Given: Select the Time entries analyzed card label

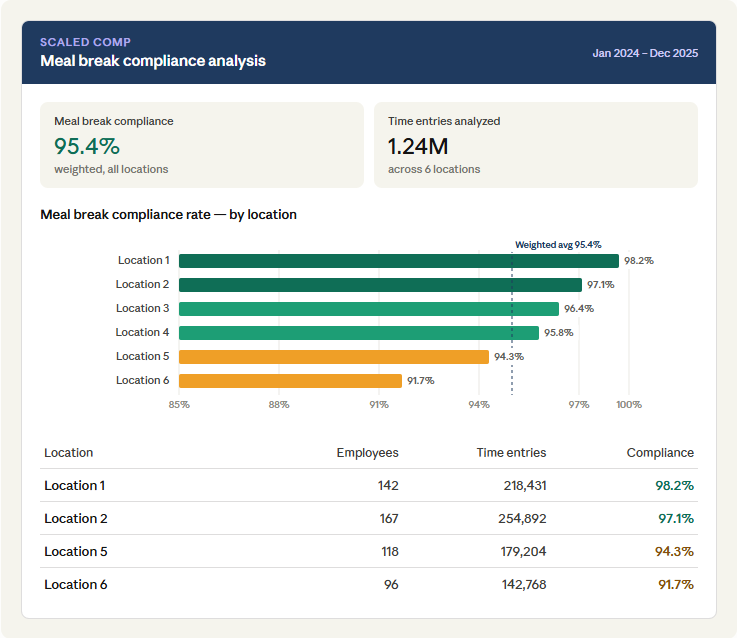Looking at the screenshot, I should pyautogui.click(x=444, y=121).
